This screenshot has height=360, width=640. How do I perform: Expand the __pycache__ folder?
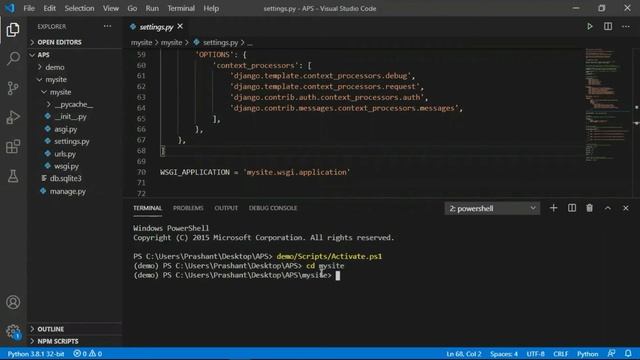tap(73, 104)
